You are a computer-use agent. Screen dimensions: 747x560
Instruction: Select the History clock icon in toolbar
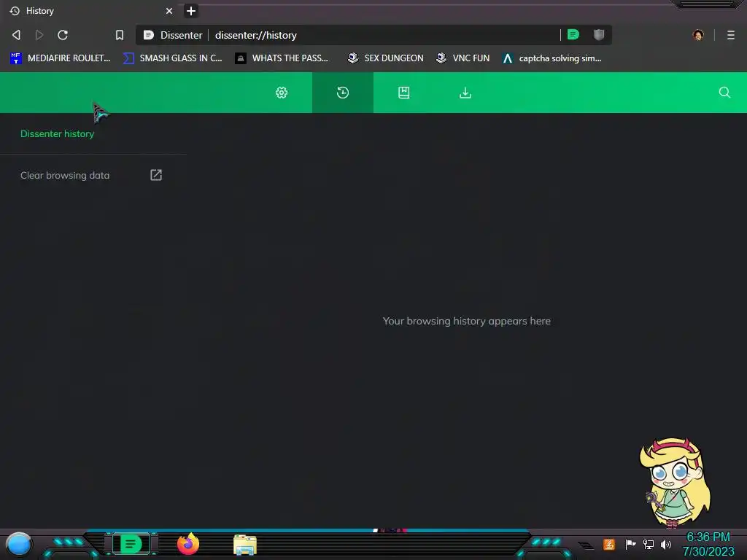[x=343, y=93]
